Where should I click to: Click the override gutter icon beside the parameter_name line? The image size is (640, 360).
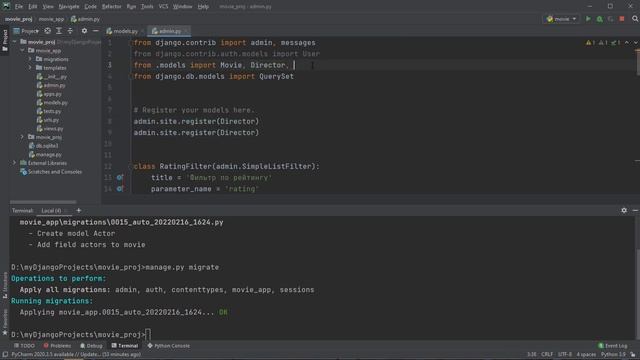coord(120,189)
